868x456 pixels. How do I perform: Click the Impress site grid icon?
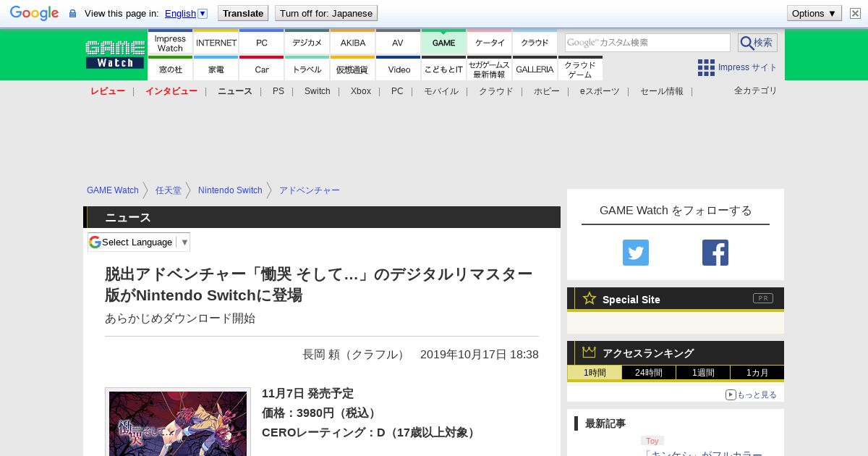706,67
